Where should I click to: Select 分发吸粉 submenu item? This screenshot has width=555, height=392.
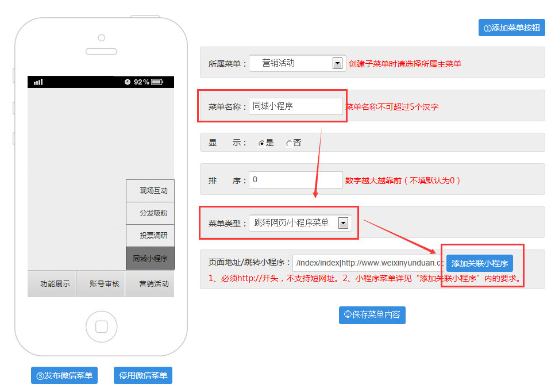(x=150, y=213)
